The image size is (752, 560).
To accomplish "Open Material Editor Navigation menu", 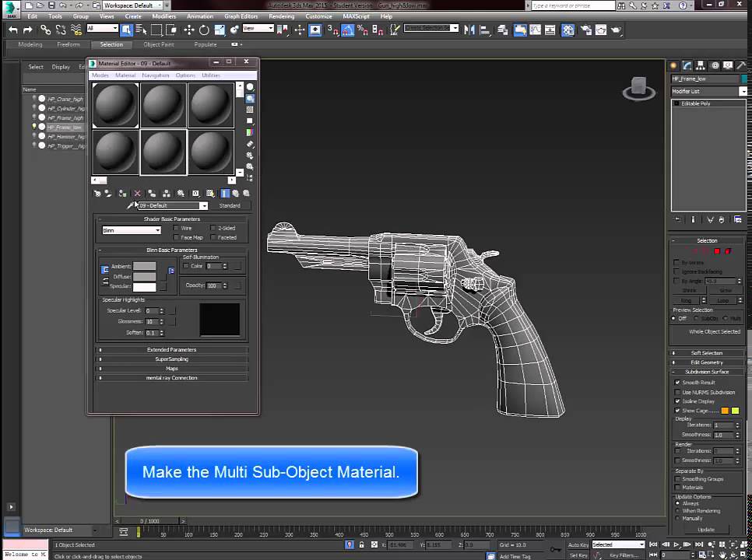I will tap(156, 75).
